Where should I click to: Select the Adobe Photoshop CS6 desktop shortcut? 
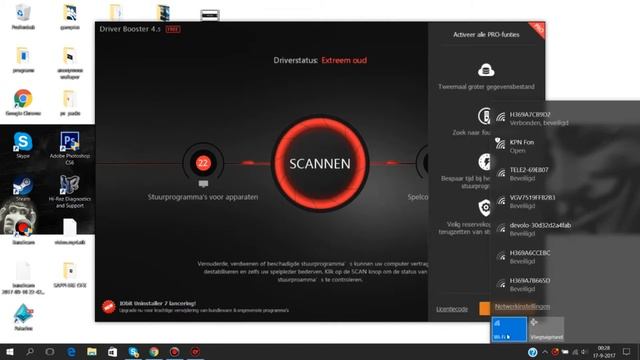(70, 148)
